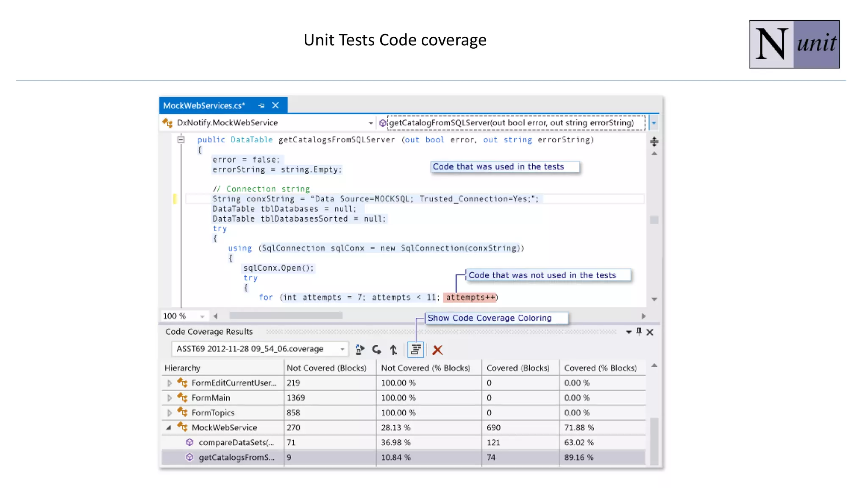Click the Export Results icon

click(x=360, y=349)
